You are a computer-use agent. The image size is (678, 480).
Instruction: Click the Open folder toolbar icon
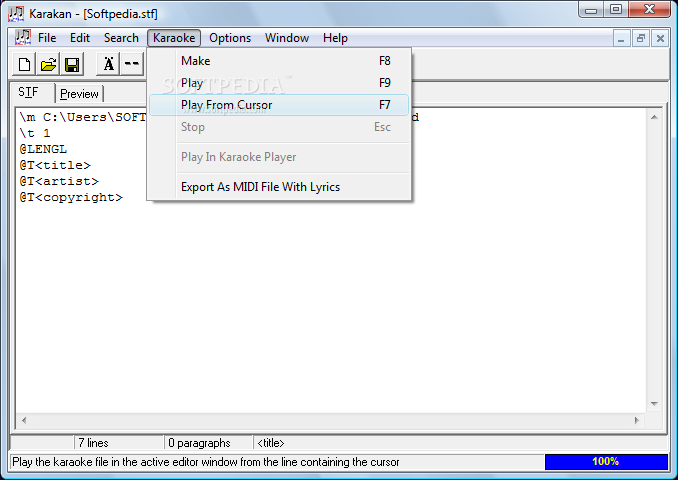[x=48, y=64]
